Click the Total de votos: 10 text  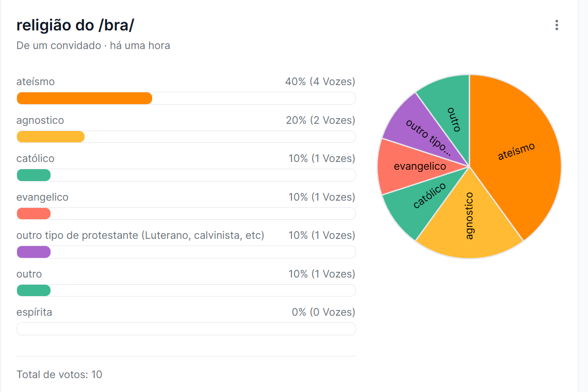coord(59,374)
